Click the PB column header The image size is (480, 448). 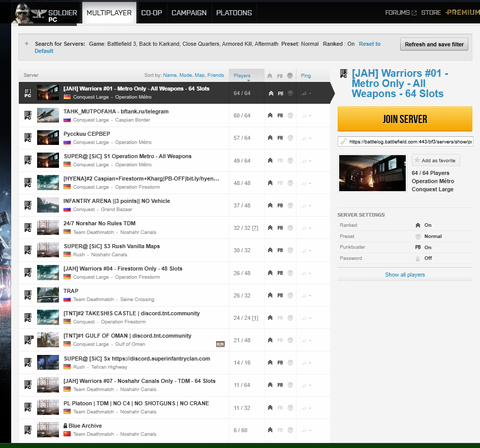[x=280, y=76]
